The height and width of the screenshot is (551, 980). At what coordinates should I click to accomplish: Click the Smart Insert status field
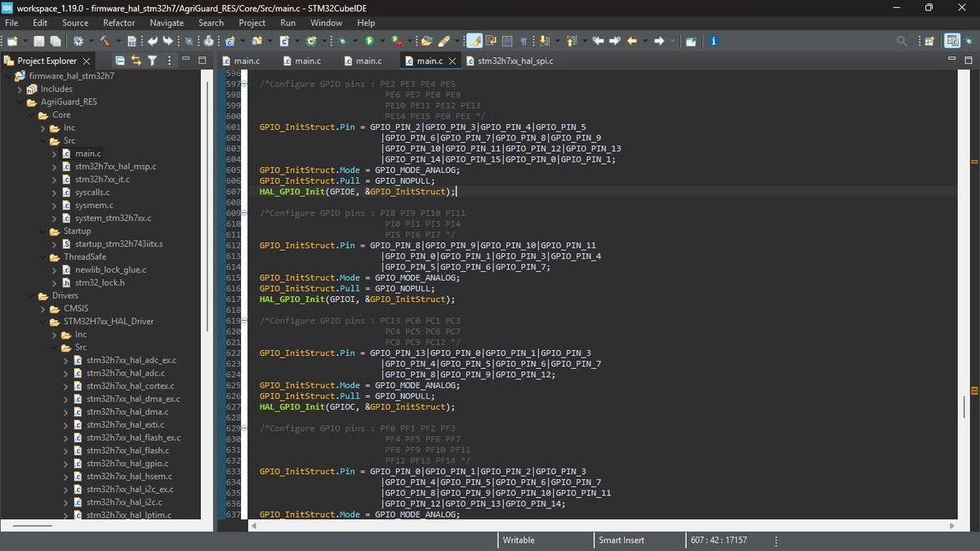coord(621,540)
